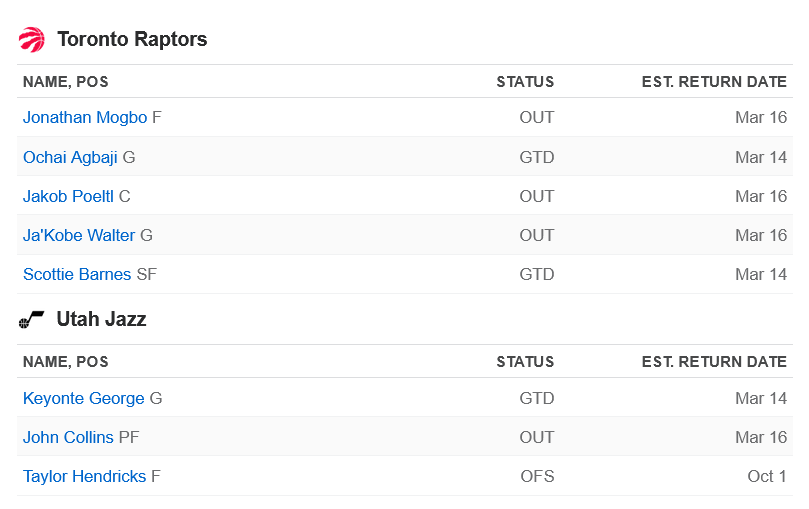Open Taylor Hendricks player profile
The height and width of the screenshot is (509, 809).
pyautogui.click(x=85, y=477)
